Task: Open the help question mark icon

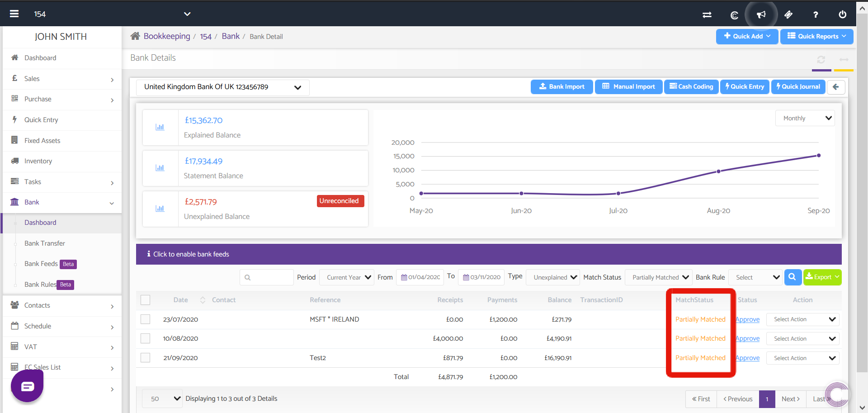Action: point(816,14)
